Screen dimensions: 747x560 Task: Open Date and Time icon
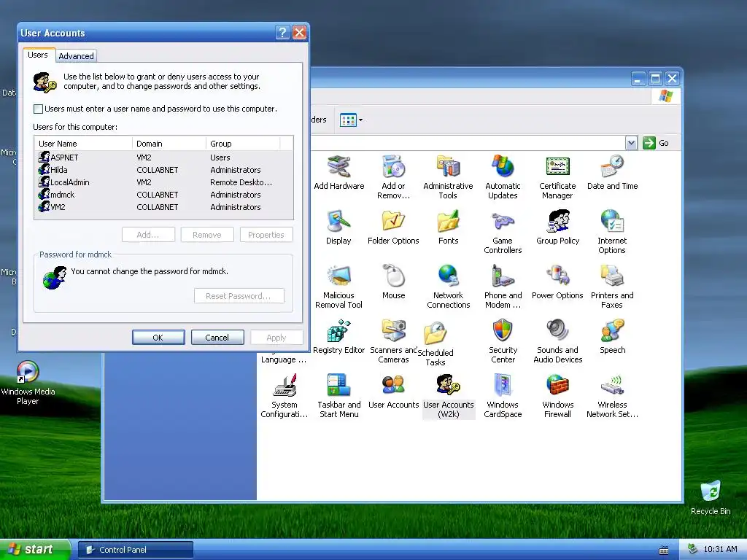[x=612, y=172]
